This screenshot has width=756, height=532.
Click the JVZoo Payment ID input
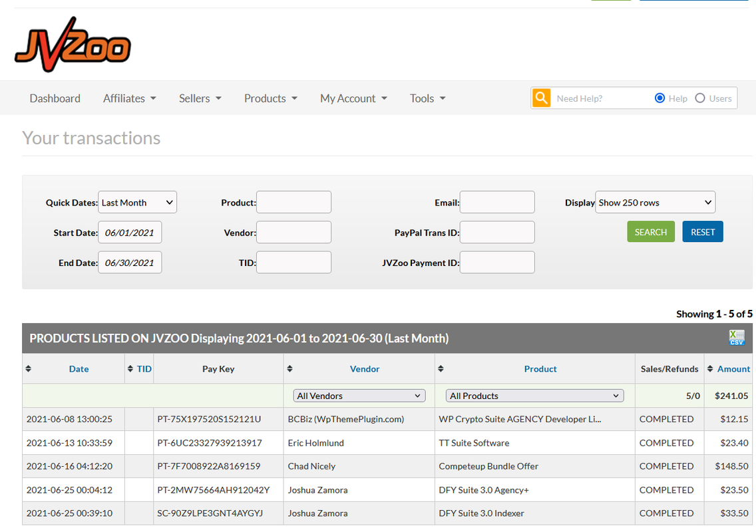tap(497, 263)
